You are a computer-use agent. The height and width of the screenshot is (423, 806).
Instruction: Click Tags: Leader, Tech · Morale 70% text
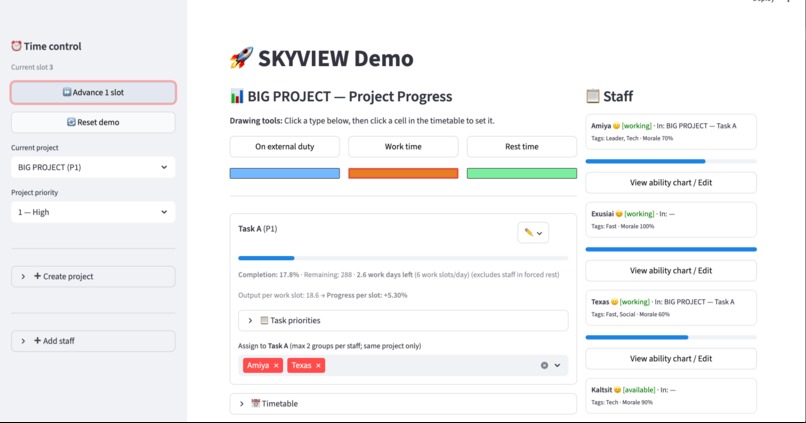[x=632, y=138]
